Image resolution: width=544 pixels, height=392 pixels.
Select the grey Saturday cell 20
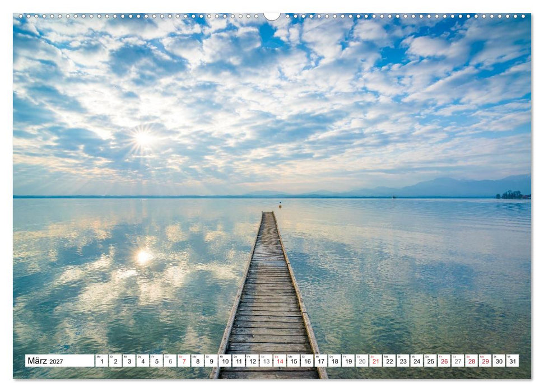(362, 361)
